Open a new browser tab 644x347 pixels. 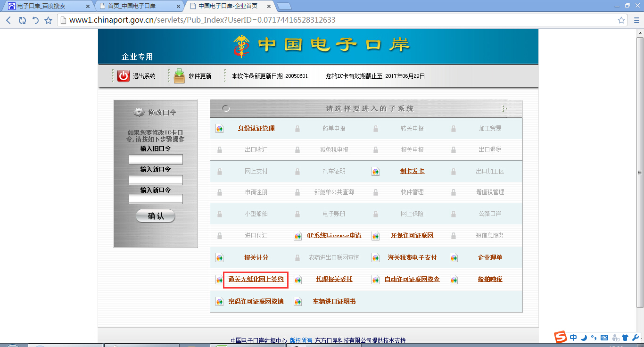click(x=284, y=6)
